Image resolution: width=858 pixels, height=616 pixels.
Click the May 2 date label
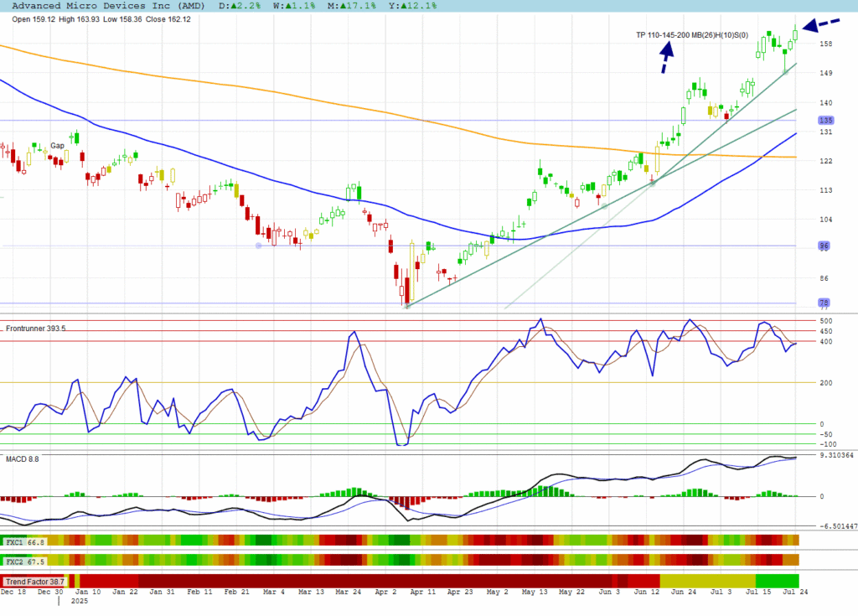[498, 592]
